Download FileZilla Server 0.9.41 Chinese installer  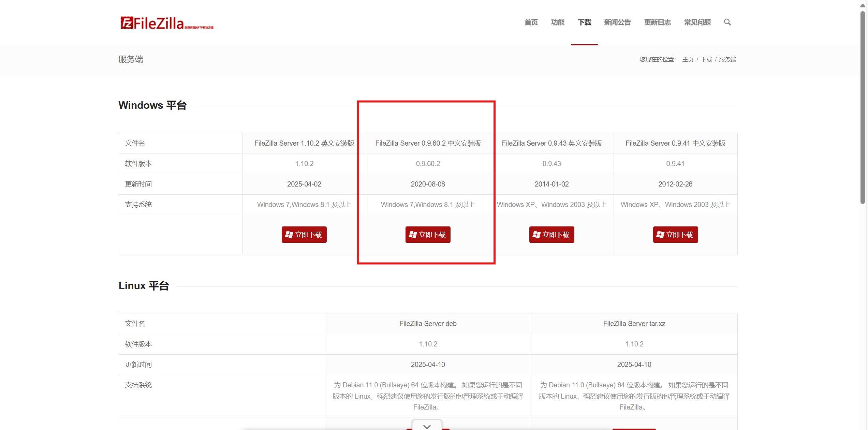675,235
